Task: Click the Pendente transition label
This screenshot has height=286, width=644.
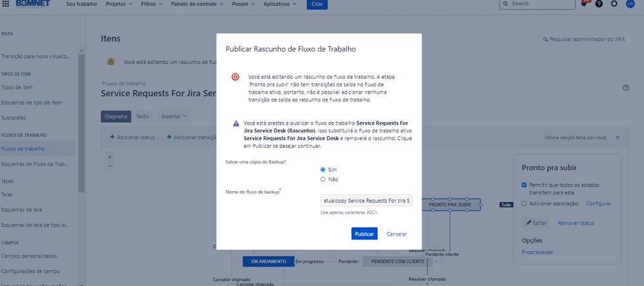Action: pos(348,261)
